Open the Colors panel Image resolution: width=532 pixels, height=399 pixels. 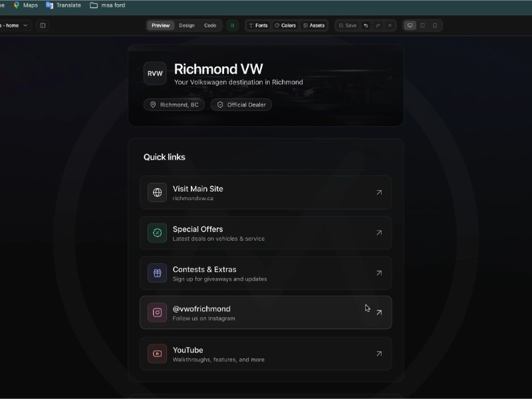click(x=285, y=25)
